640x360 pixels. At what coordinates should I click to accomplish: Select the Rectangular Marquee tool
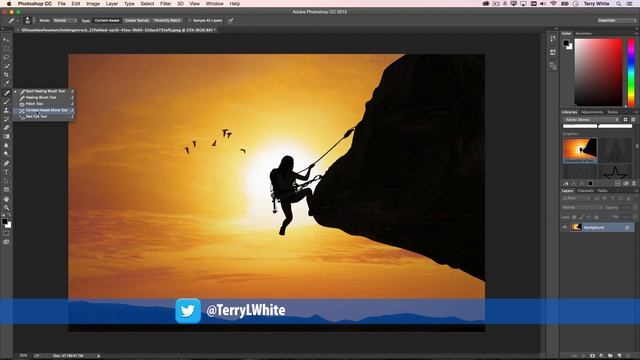pos(6,49)
